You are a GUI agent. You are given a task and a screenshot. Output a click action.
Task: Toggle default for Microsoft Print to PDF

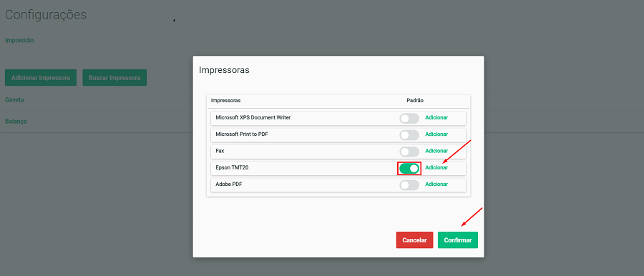pyautogui.click(x=409, y=134)
